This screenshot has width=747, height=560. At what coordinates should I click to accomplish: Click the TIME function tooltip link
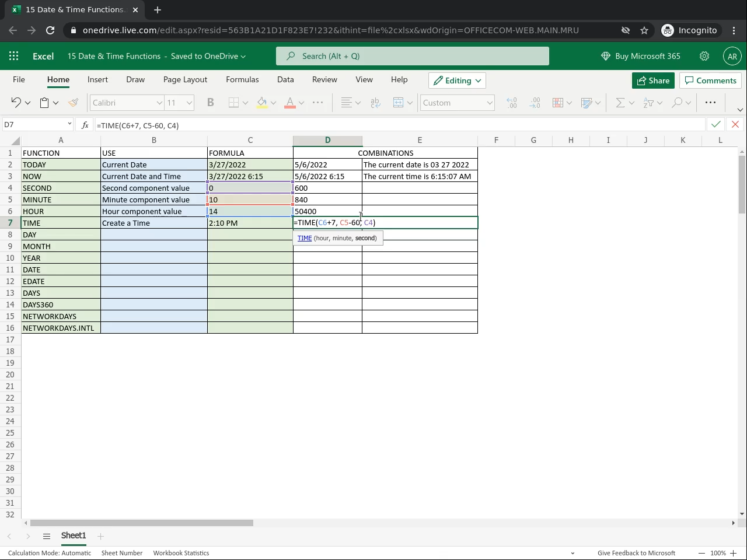305,238
